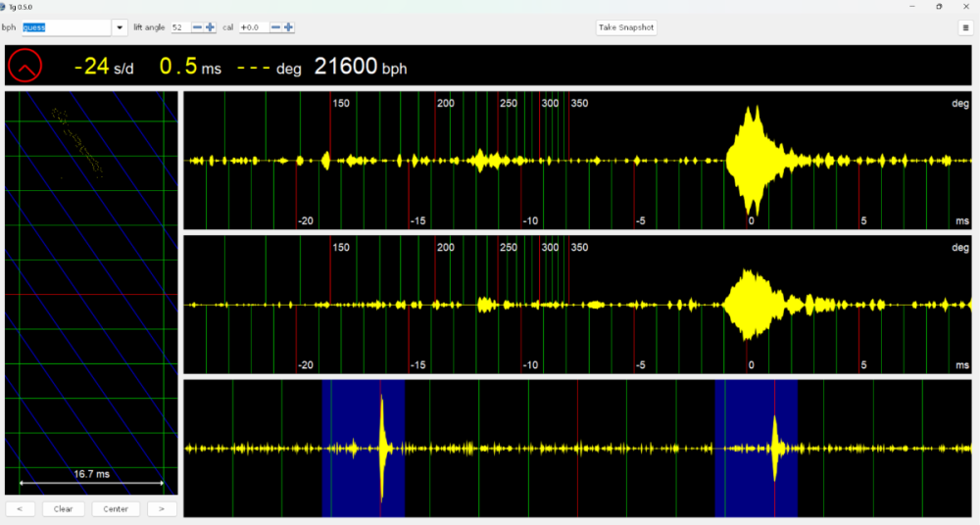This screenshot has height=525, width=980.
Task: Click the Clear button
Action: tap(63, 508)
